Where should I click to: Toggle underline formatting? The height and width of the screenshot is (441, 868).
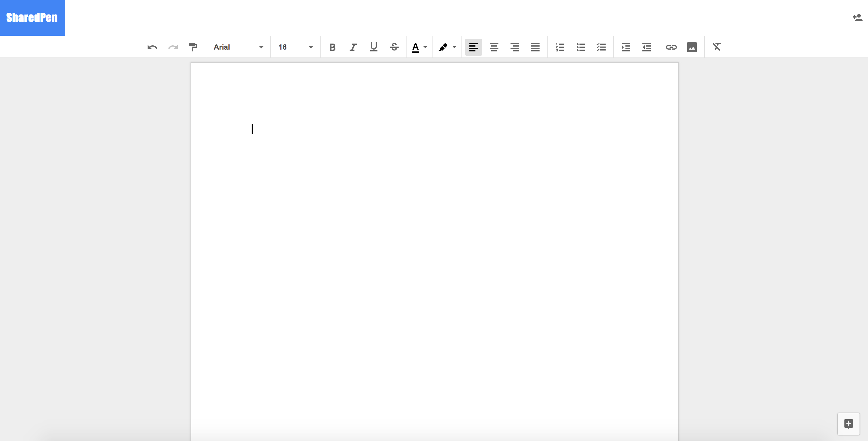pyautogui.click(x=373, y=47)
